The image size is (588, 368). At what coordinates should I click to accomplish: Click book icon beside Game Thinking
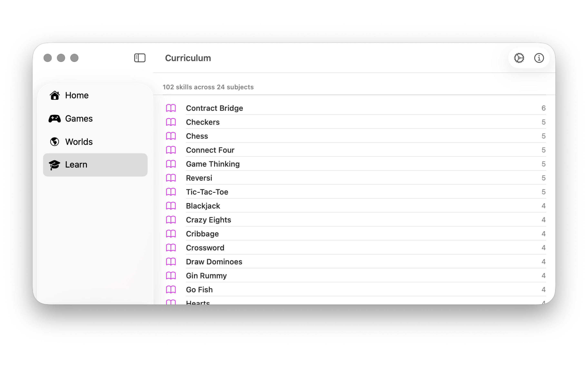tap(171, 164)
